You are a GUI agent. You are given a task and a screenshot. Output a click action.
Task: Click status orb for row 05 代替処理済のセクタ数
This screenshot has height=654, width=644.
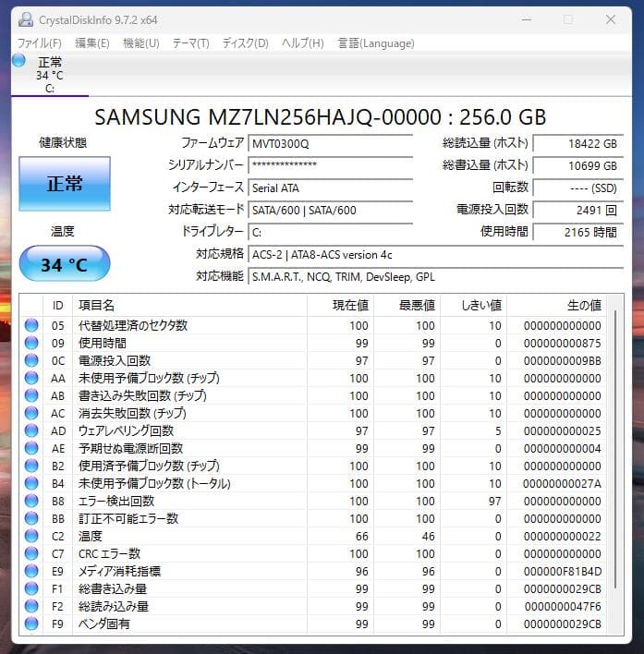click(x=31, y=325)
